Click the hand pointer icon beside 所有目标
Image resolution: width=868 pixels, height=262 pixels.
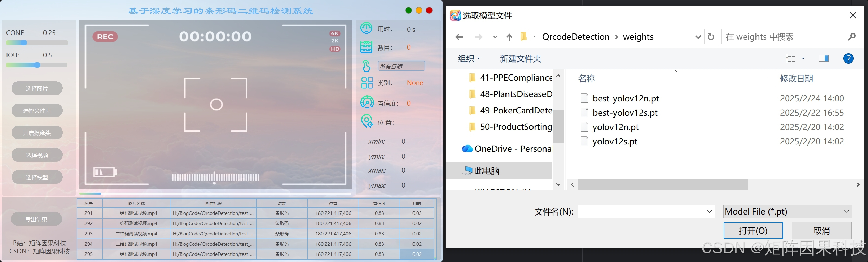pyautogui.click(x=366, y=66)
